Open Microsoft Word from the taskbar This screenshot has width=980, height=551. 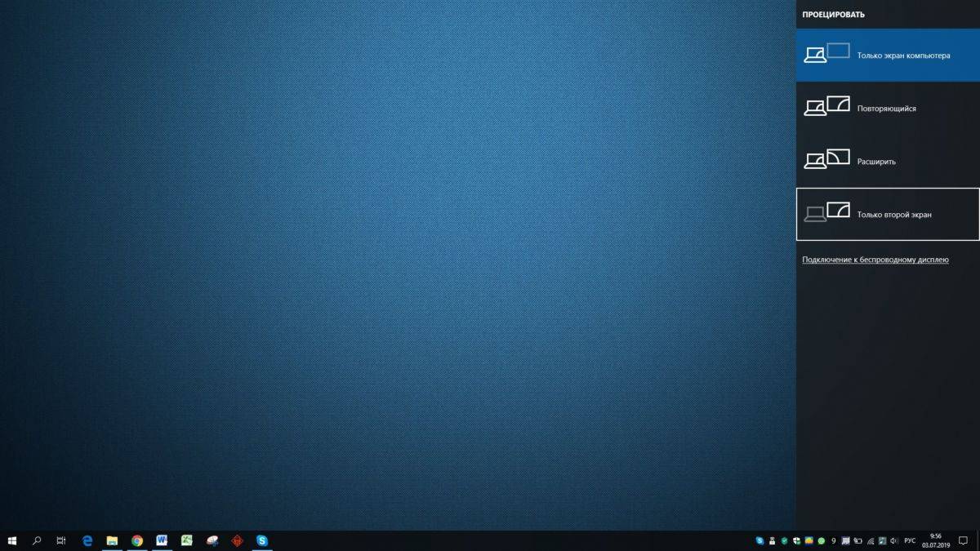pyautogui.click(x=162, y=540)
